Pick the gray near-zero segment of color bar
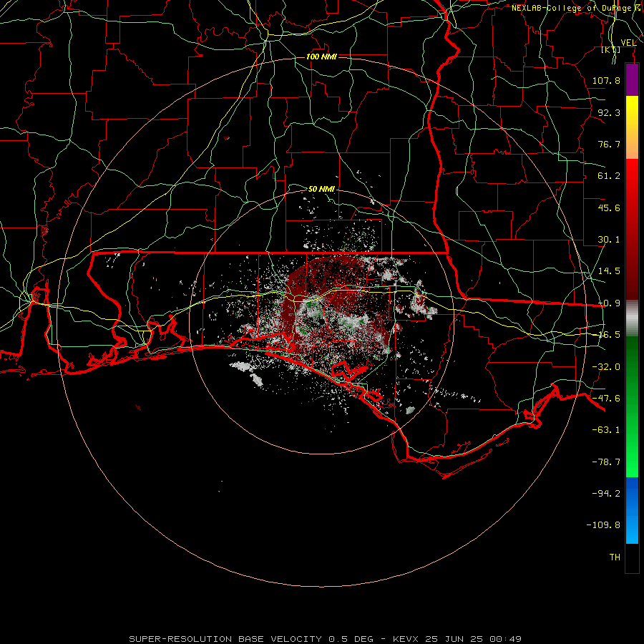 click(632, 318)
